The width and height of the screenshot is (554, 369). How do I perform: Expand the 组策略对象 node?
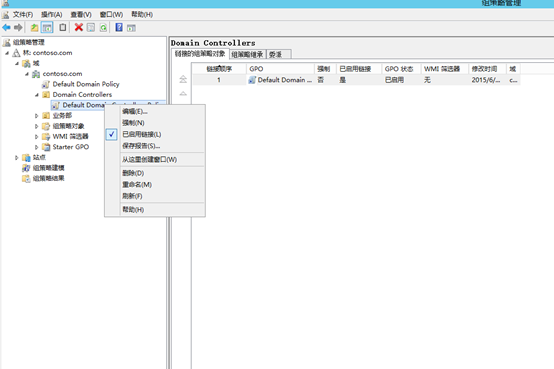[x=36, y=126]
